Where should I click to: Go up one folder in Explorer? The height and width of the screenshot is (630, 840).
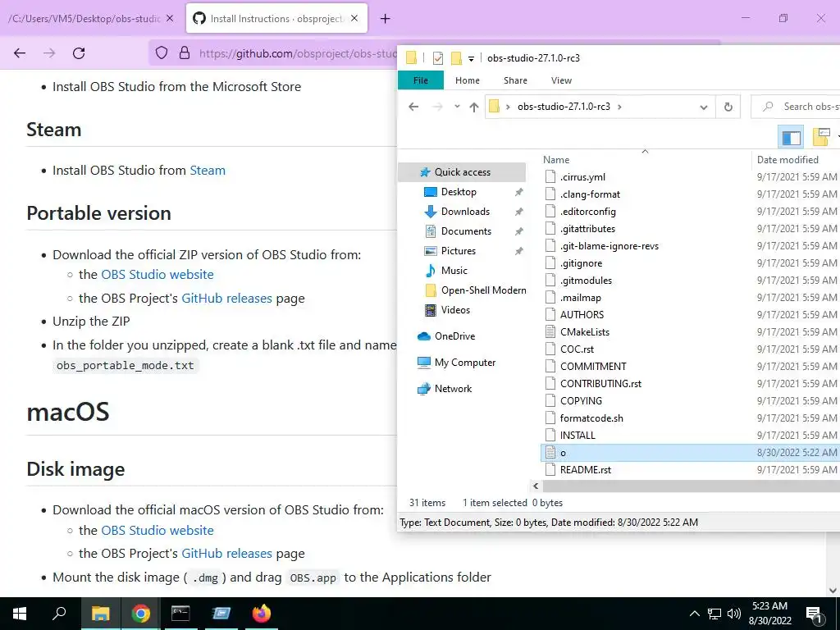(473, 107)
